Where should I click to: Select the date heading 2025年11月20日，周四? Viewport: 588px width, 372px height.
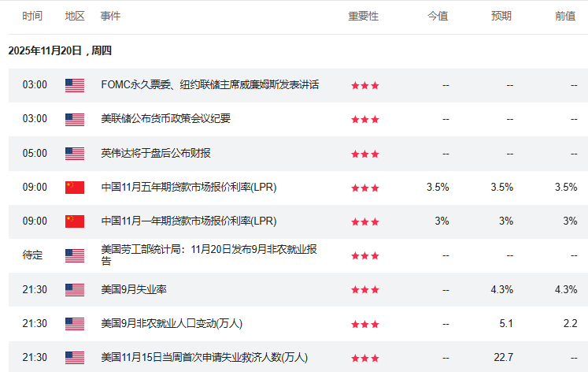click(60, 50)
